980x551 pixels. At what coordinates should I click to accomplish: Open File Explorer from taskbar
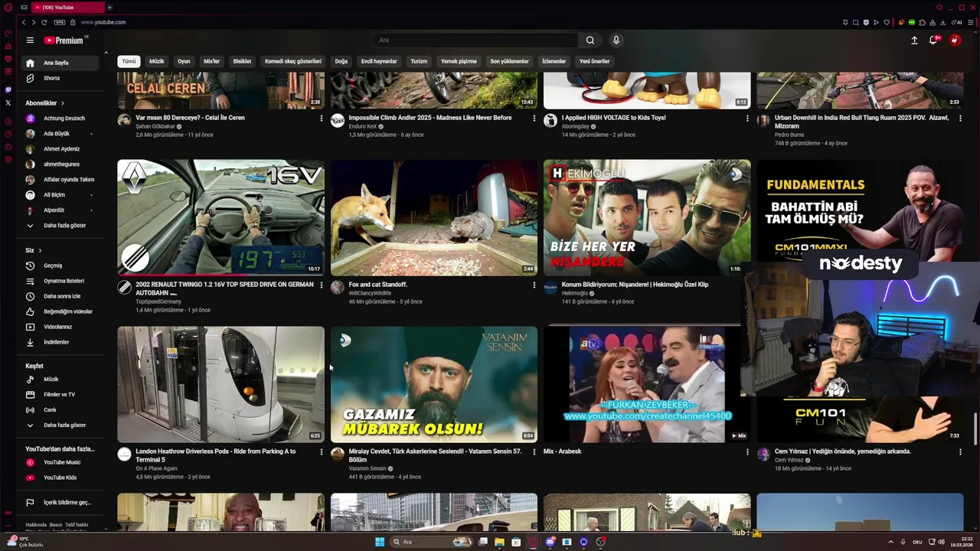click(499, 542)
